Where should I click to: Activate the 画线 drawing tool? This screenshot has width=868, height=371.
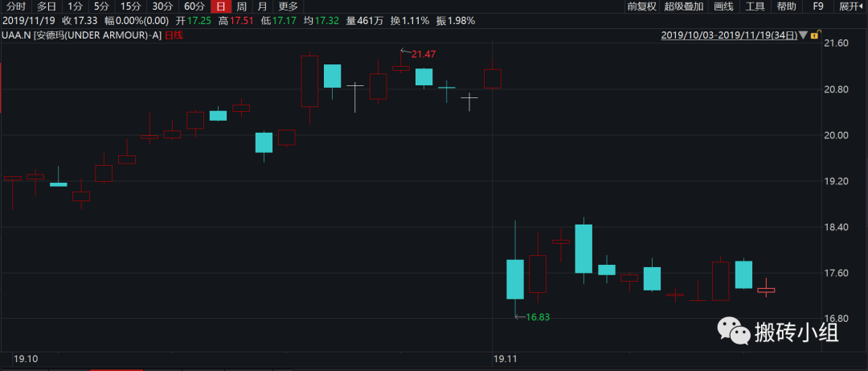[x=723, y=6]
